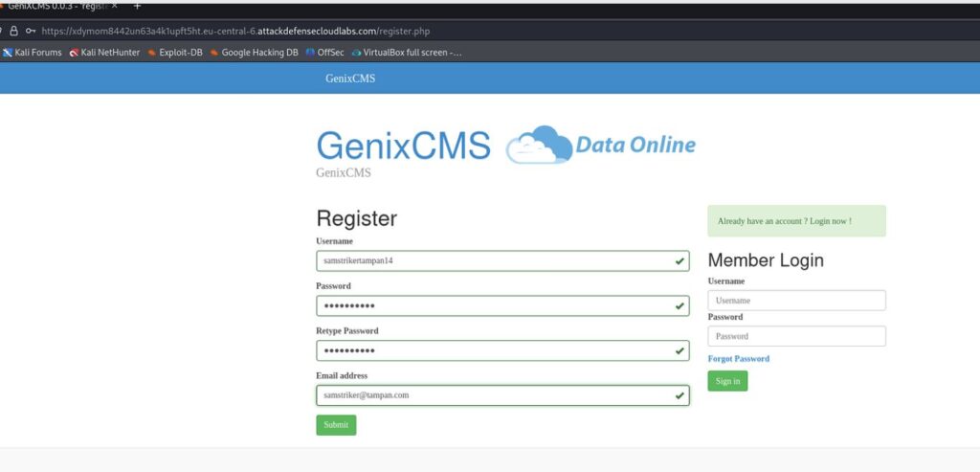Image resolution: width=980 pixels, height=472 pixels.
Task: Click the GenixCMS navbar brand link
Action: click(350, 79)
